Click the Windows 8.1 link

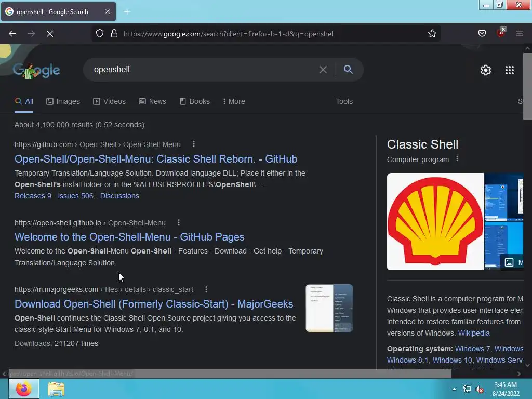pos(407,360)
